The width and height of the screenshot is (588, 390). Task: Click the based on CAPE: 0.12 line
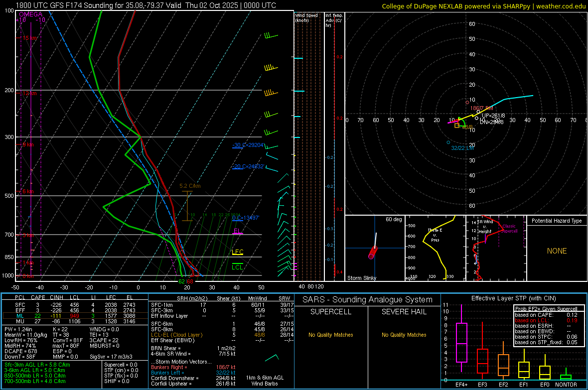click(546, 315)
